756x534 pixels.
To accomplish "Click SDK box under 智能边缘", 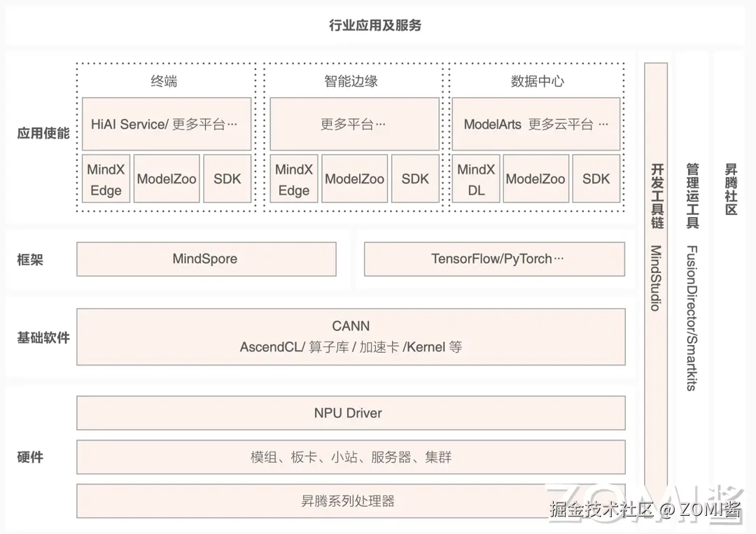I will coord(415,178).
